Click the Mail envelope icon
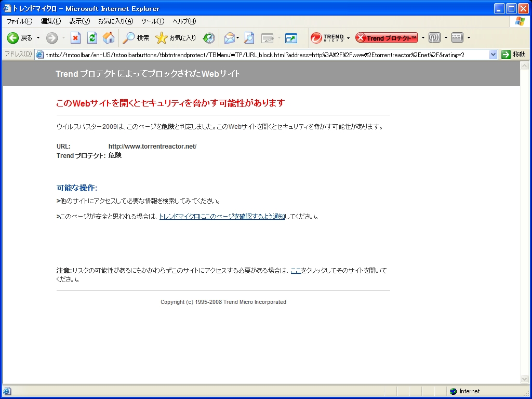 click(x=229, y=37)
